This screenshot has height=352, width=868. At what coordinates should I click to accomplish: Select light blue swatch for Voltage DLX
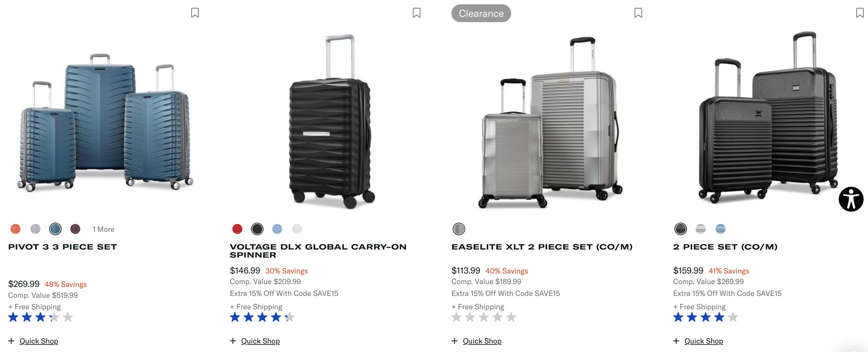tap(277, 229)
